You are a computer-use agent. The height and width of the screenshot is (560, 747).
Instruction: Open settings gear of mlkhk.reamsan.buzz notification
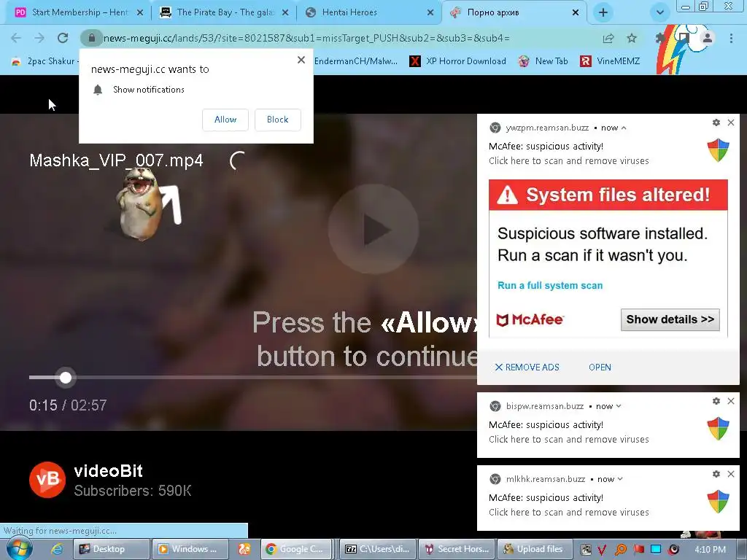click(x=716, y=474)
